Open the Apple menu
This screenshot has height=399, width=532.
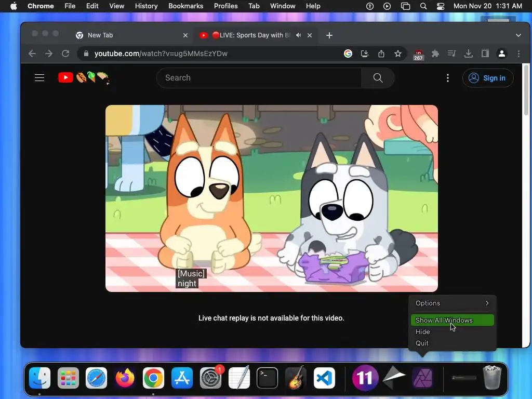(14, 6)
